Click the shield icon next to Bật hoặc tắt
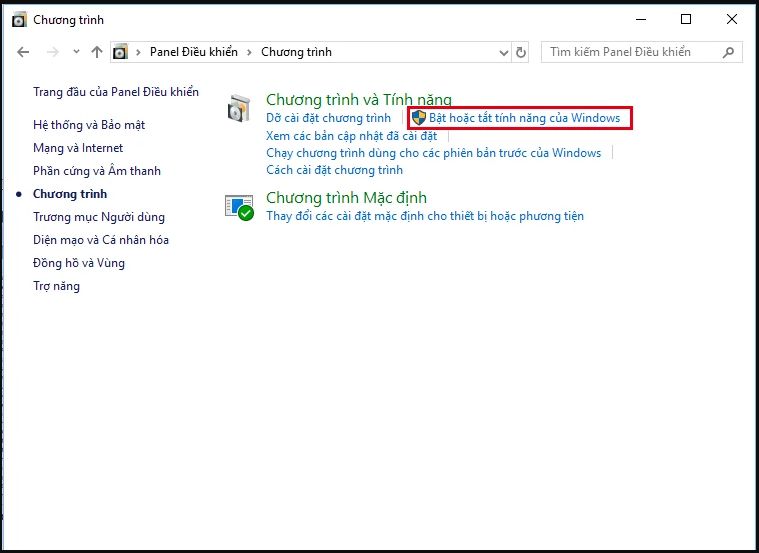The image size is (759, 553). click(418, 118)
